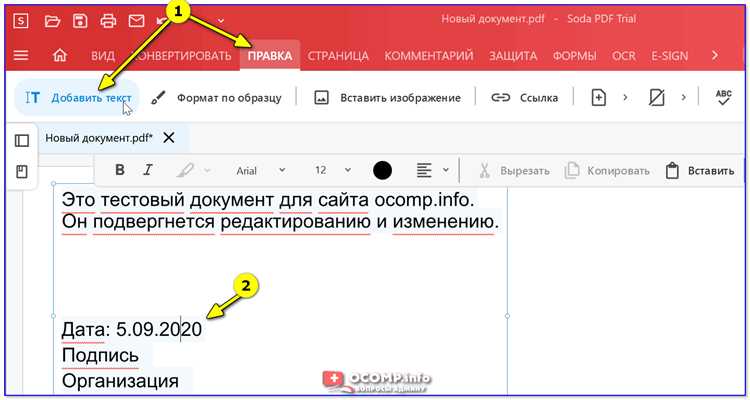This screenshot has width=750, height=400.
Task: Expand the alignment options dropdown arrow
Action: coord(446,170)
